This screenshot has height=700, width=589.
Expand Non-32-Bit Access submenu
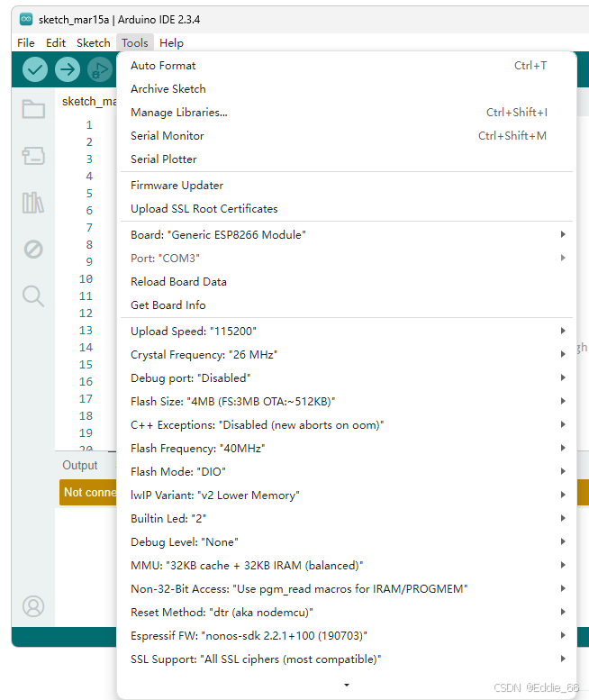tap(347, 589)
